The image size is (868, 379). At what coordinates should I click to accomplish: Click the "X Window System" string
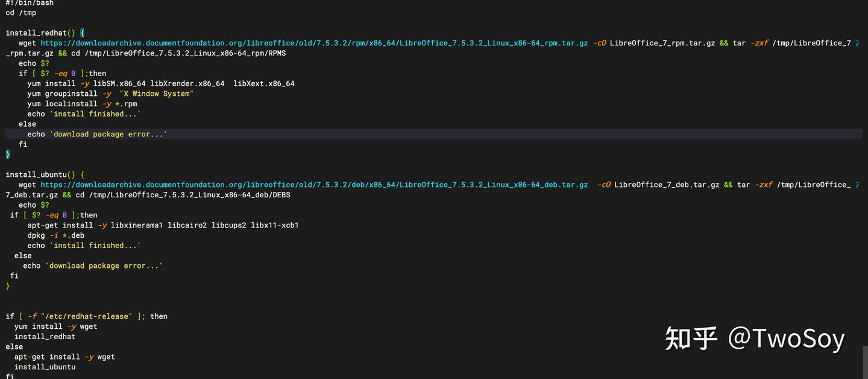156,93
